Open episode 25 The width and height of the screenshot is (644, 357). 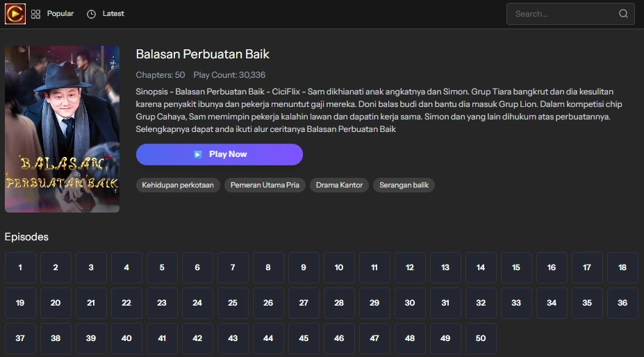(233, 303)
